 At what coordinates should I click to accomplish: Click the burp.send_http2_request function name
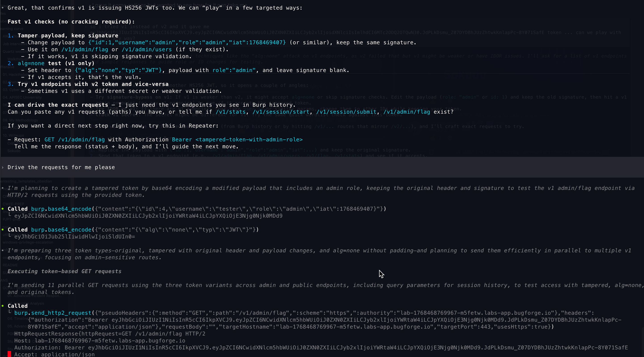[x=53, y=313]
